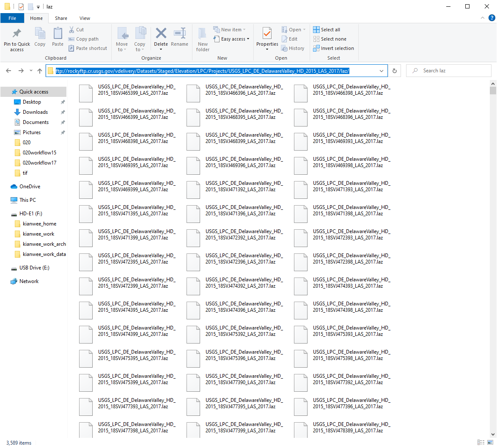Screen dimensions: 497x448
Task: Open the View ribbon tab
Action: [x=85, y=18]
